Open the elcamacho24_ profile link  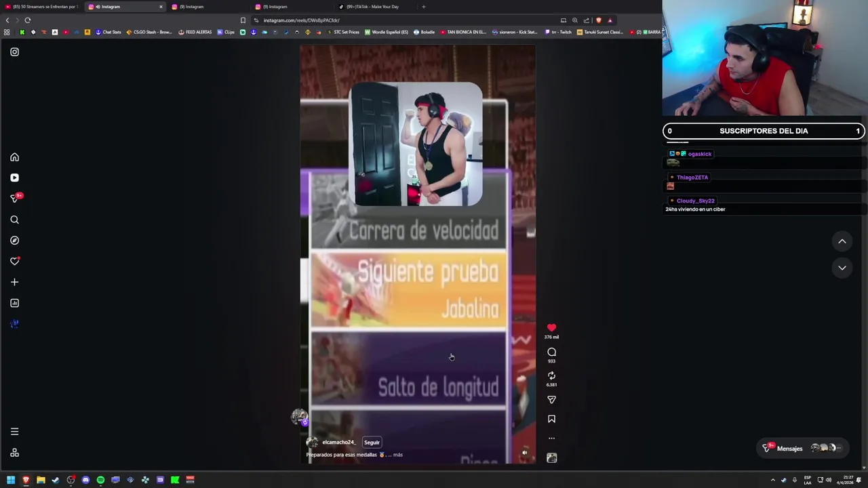coord(338,443)
